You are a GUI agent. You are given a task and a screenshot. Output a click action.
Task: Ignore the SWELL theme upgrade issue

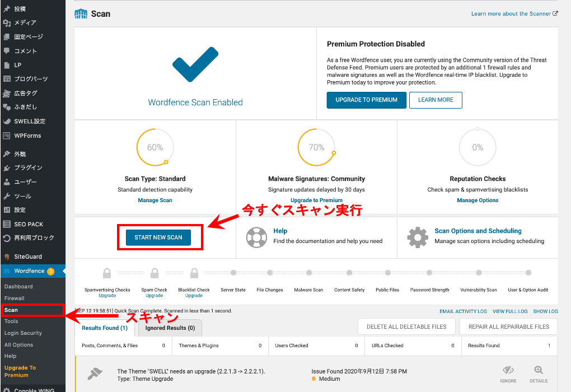[x=508, y=375]
